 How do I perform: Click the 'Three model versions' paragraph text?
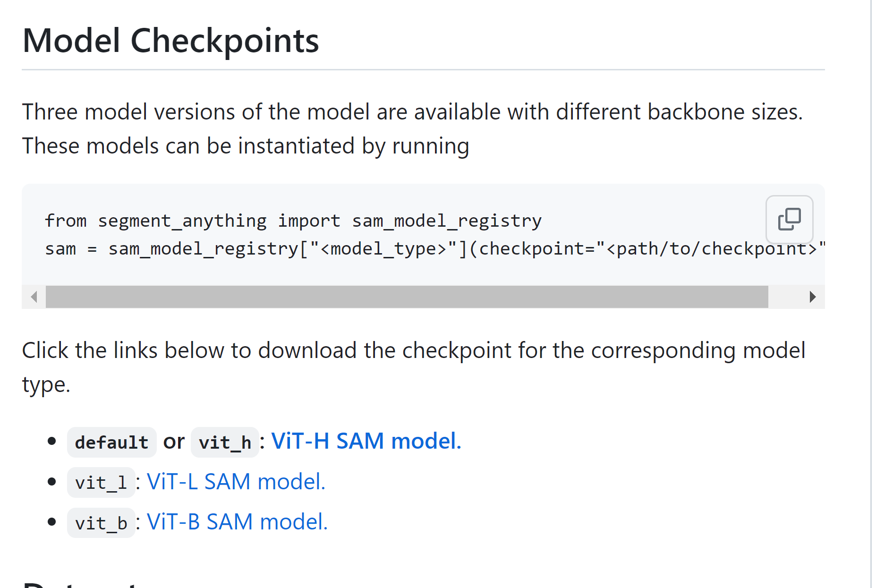tap(412, 128)
